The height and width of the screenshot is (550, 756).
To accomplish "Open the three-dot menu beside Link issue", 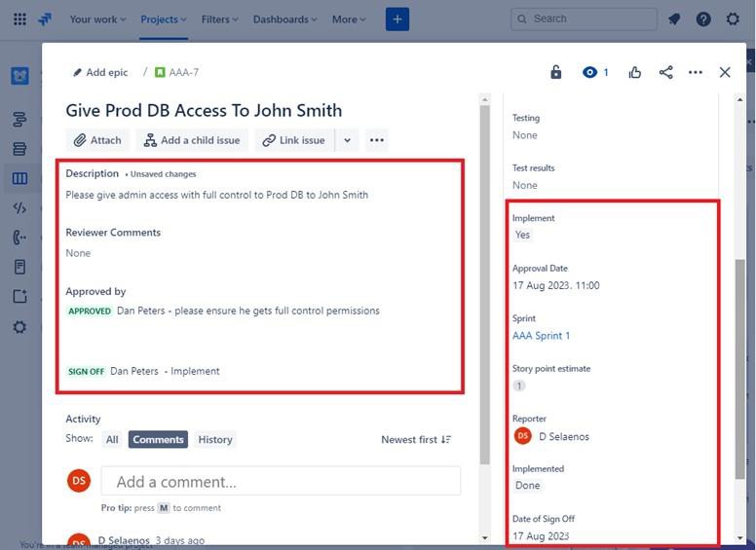I will [377, 140].
